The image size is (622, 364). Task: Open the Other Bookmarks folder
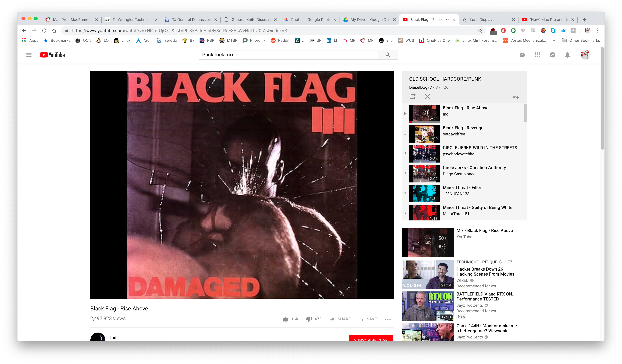(x=581, y=40)
